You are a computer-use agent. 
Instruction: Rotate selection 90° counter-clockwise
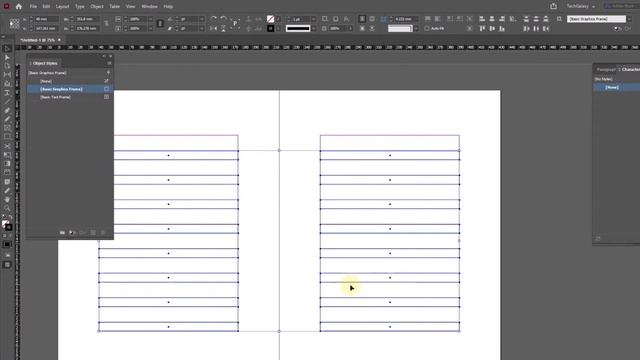point(223,19)
